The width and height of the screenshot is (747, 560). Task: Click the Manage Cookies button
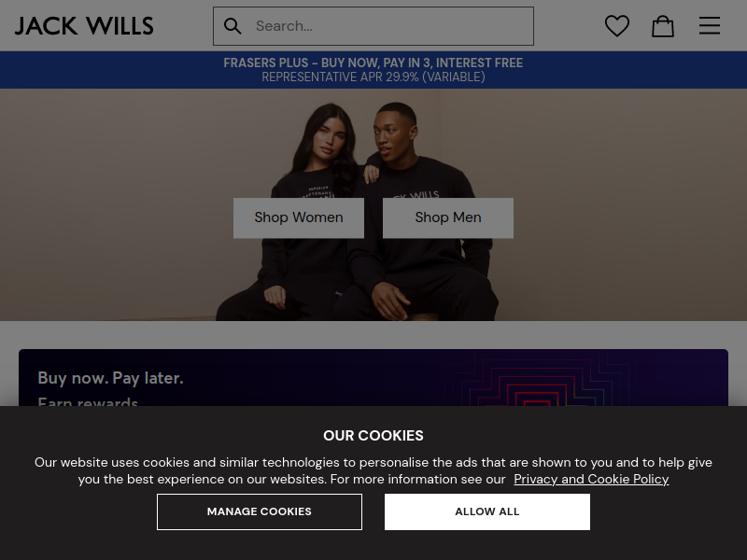click(260, 511)
